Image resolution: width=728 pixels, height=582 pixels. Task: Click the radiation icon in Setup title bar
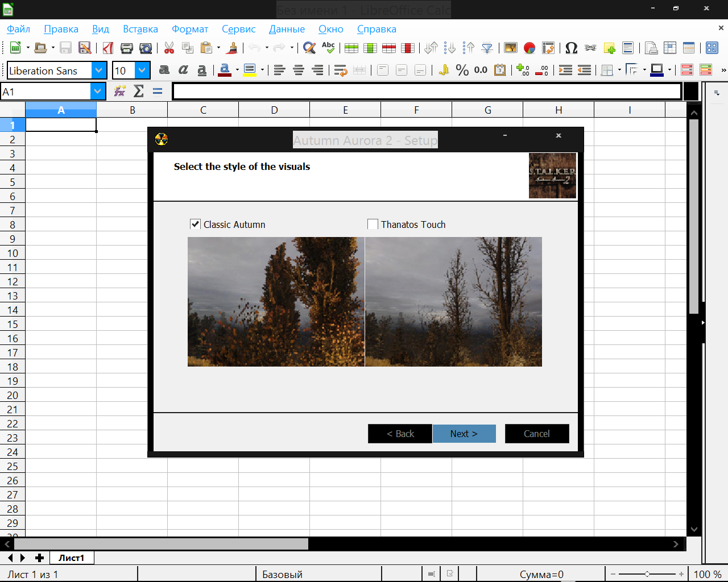[162, 139]
